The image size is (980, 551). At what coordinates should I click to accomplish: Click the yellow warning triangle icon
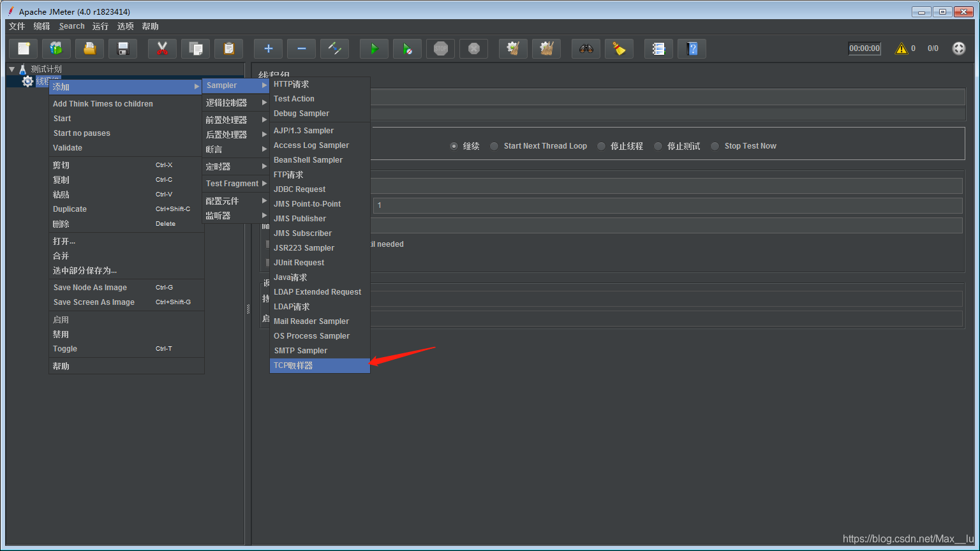[x=902, y=48]
